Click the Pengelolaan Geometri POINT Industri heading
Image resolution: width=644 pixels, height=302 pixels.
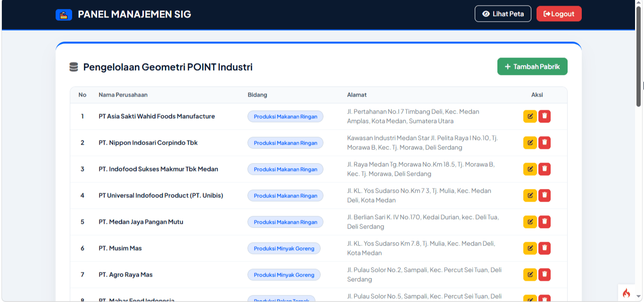(x=168, y=67)
